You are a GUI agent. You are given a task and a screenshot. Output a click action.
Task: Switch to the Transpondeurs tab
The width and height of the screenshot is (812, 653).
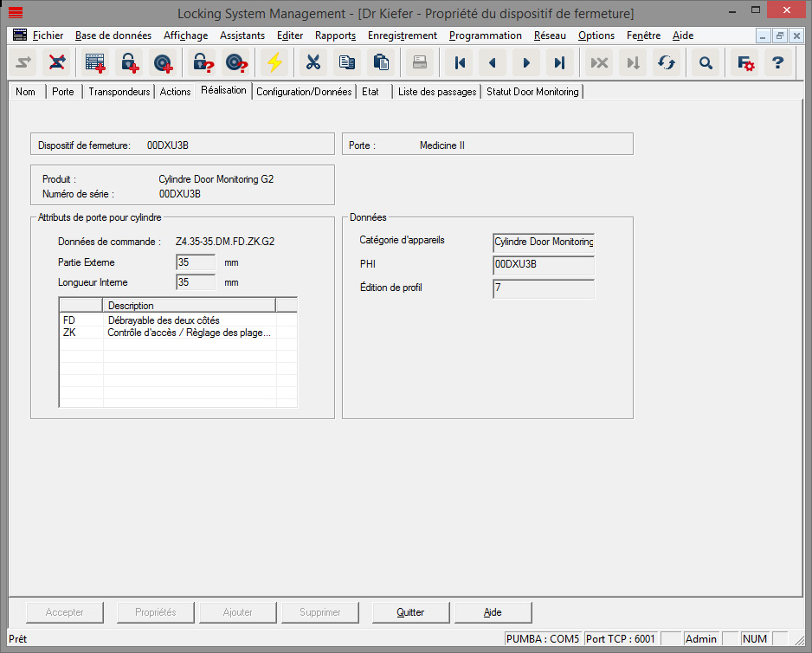point(119,92)
